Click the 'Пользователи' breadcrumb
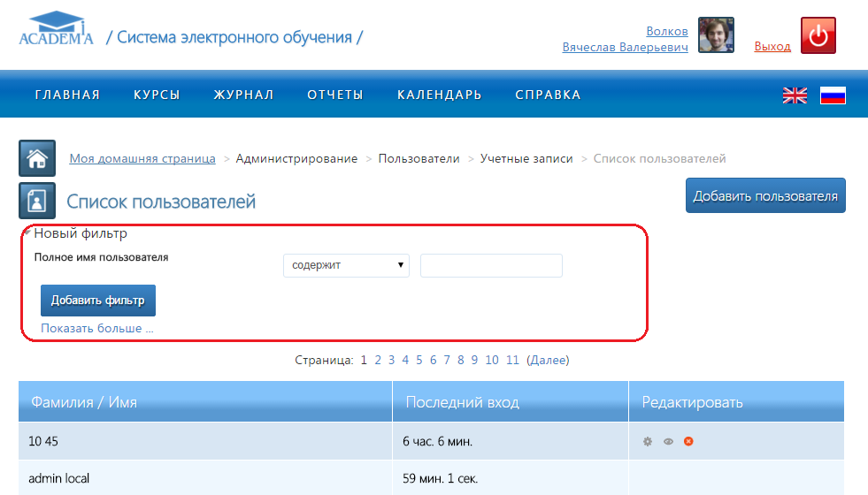Image resolution: width=868 pixels, height=495 pixels. (x=419, y=159)
